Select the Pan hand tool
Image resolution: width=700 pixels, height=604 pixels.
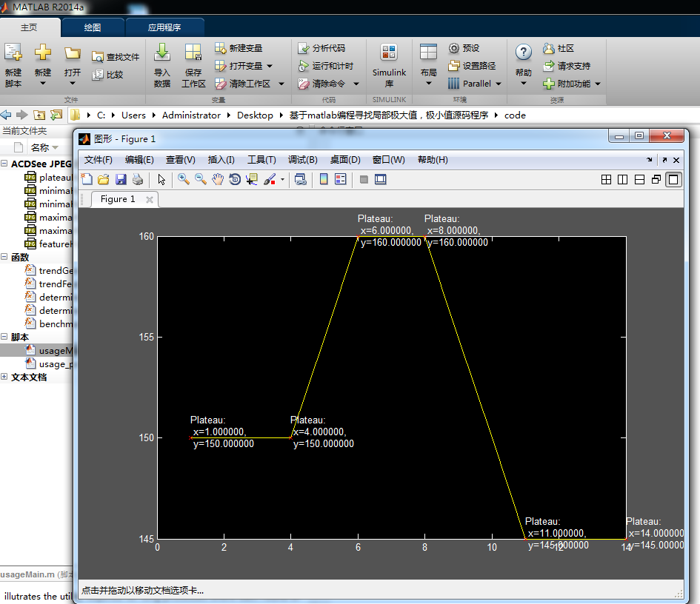pyautogui.click(x=218, y=179)
